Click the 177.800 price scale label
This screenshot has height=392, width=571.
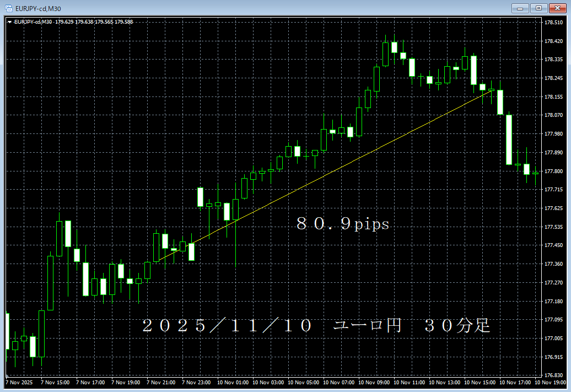point(553,171)
